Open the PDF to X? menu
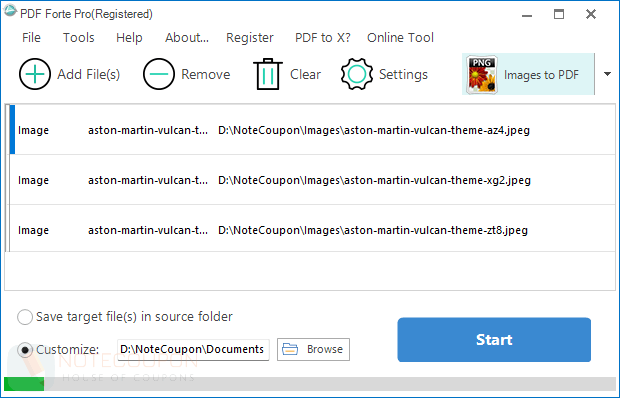The width and height of the screenshot is (620, 398). (x=323, y=38)
